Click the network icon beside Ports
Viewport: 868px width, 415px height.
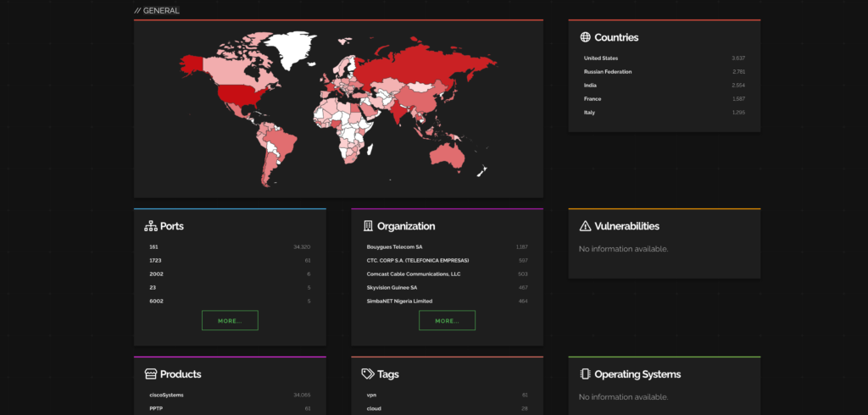coord(151,226)
